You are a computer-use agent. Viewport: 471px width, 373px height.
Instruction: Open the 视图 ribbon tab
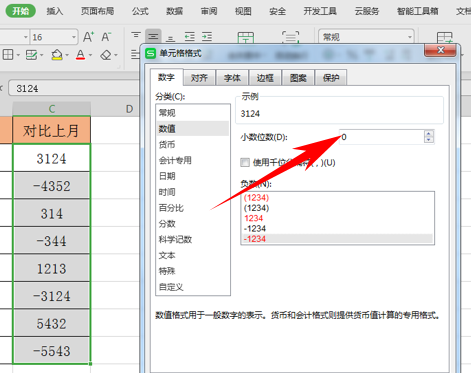pyautogui.click(x=243, y=11)
